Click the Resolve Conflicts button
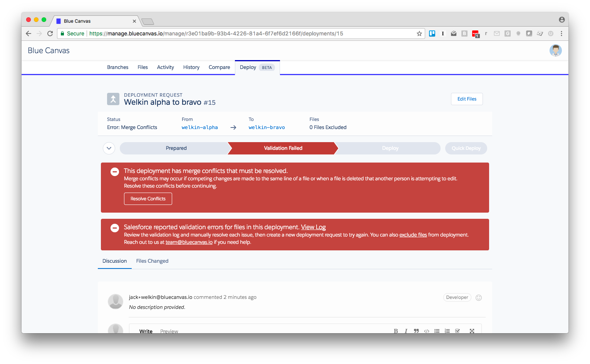Viewport: 590px width, 364px height. click(148, 199)
